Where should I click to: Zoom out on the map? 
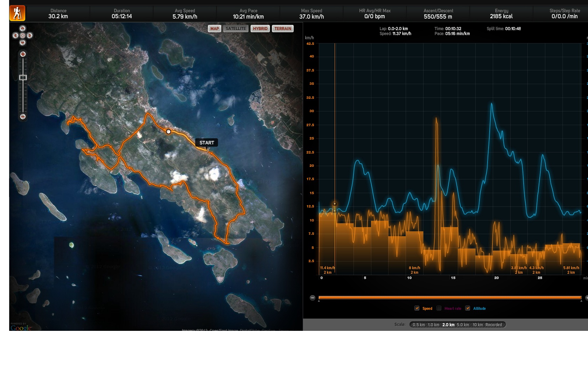(x=23, y=116)
